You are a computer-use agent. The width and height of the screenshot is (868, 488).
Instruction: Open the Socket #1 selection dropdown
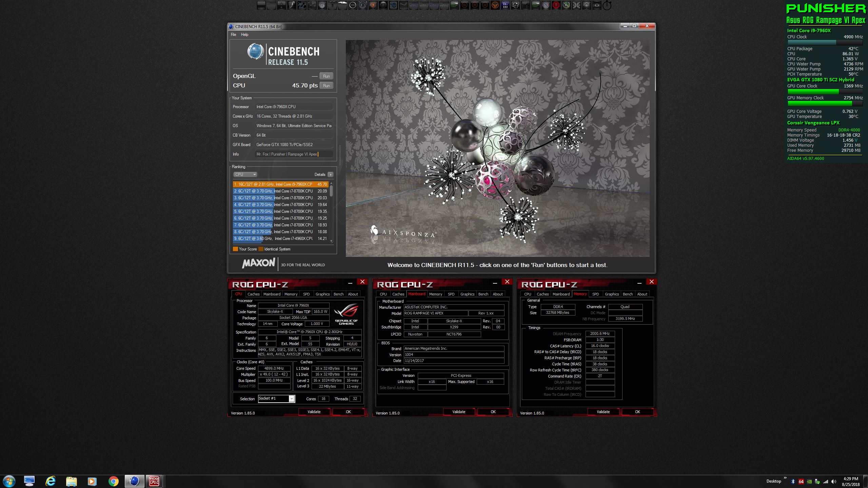(292, 399)
